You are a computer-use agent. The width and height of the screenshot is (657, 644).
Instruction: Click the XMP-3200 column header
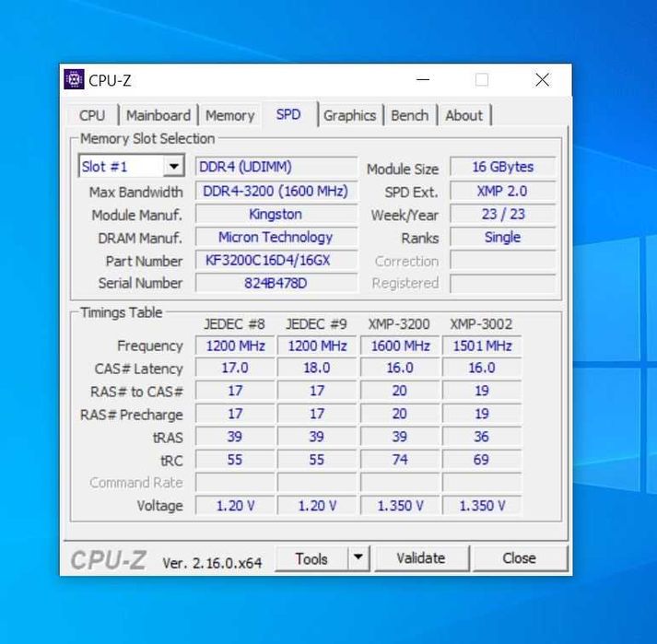(399, 324)
